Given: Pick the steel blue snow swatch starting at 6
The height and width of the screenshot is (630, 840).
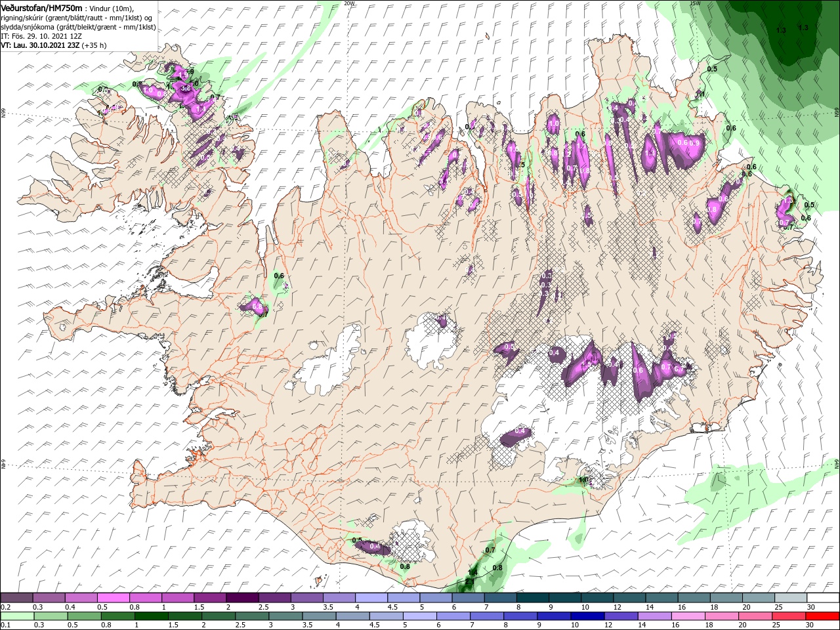Looking at the screenshot, I should point(469,598).
